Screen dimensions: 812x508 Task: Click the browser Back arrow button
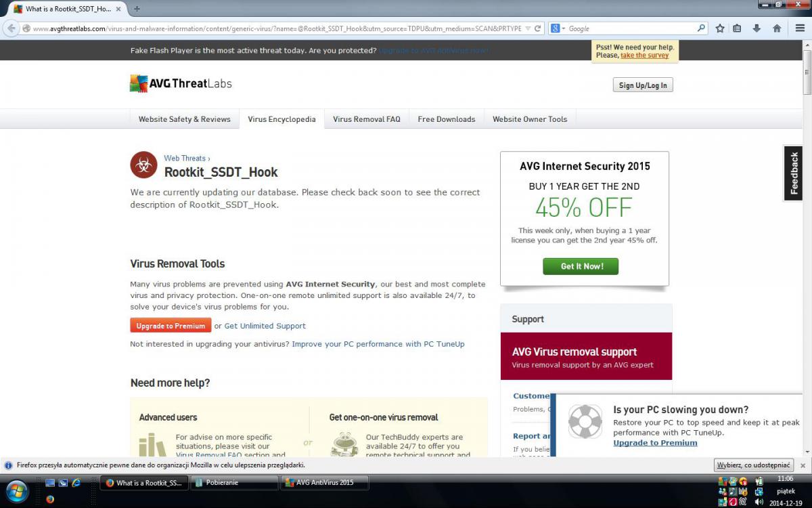[x=12, y=28]
